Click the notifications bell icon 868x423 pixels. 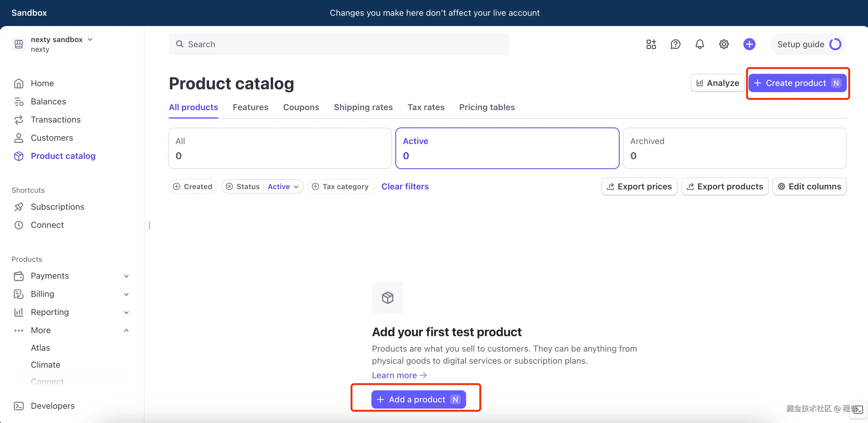click(700, 44)
